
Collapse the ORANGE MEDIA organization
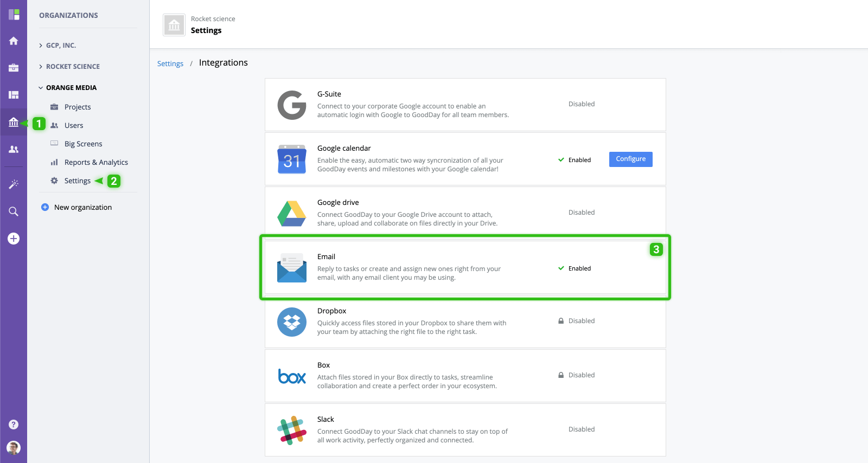click(71, 88)
